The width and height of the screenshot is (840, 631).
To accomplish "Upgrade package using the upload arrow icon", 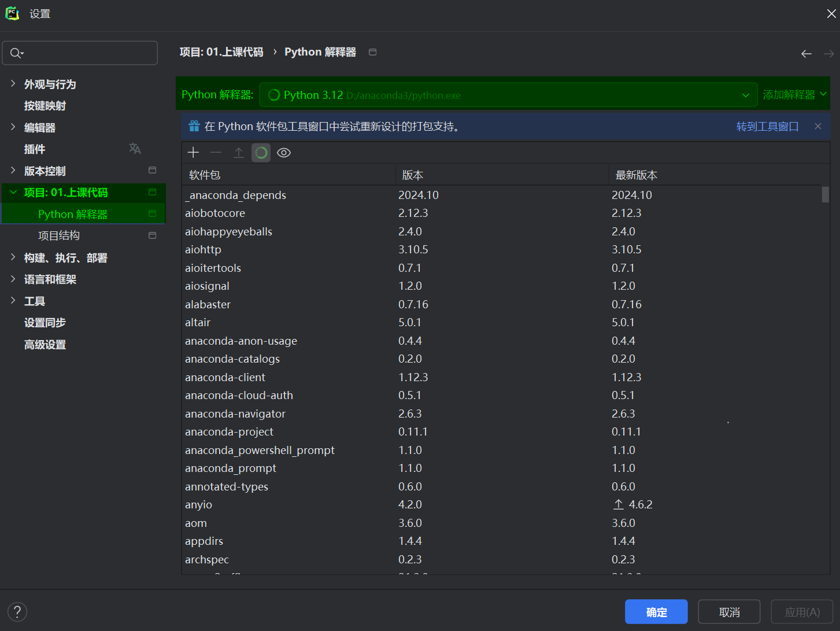I will click(x=238, y=152).
